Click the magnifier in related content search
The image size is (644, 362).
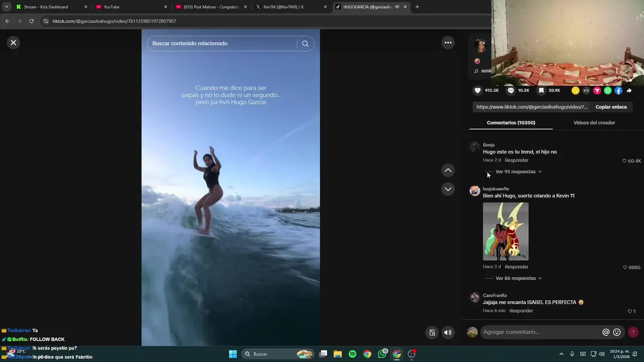305,44
